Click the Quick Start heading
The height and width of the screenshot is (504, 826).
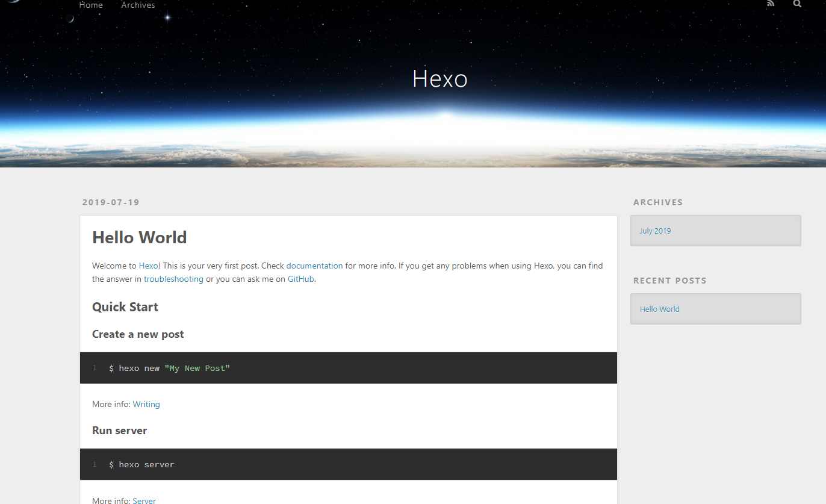tap(125, 307)
